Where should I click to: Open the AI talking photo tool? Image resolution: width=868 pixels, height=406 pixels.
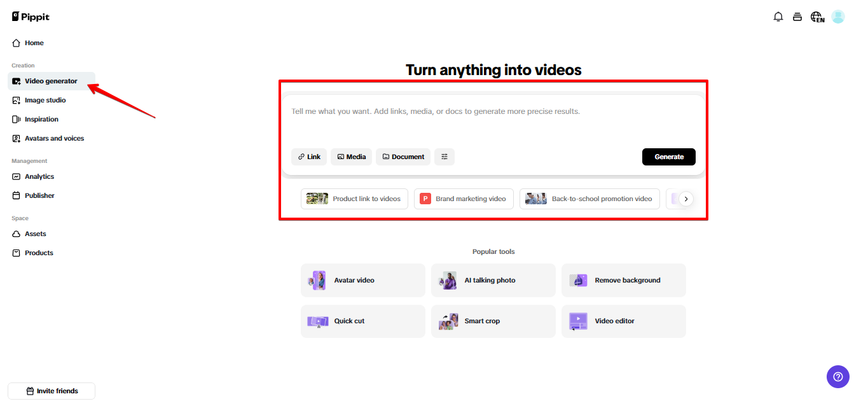point(493,280)
